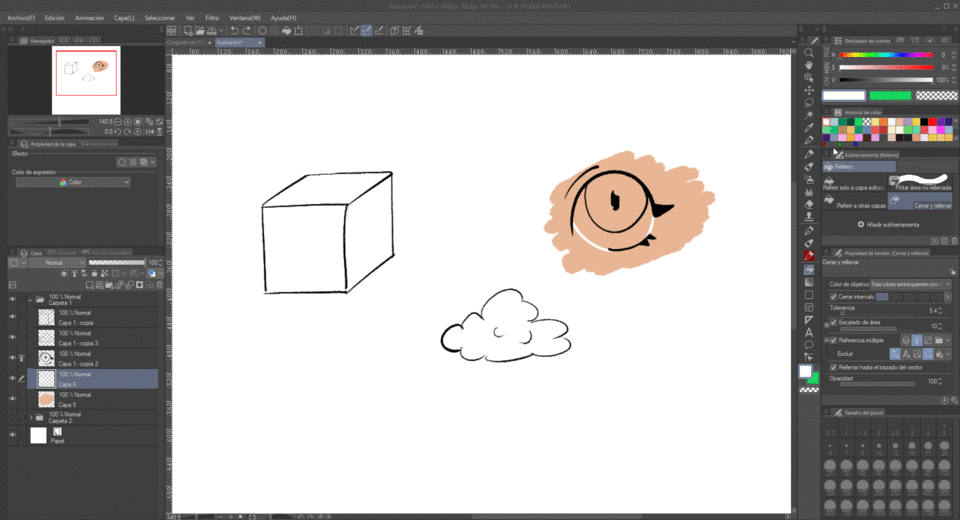Select the Eraser tool in toolbar
The width and height of the screenshot is (960, 520).
click(x=809, y=204)
